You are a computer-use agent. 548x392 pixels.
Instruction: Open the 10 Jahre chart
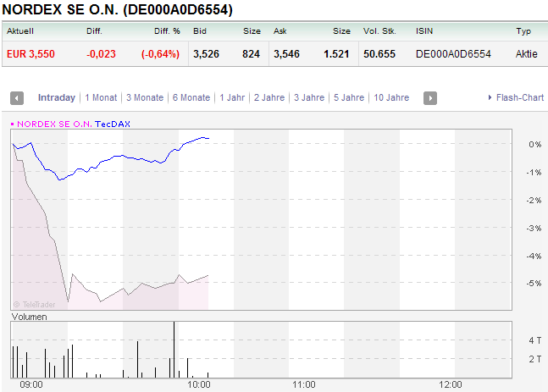pos(391,97)
